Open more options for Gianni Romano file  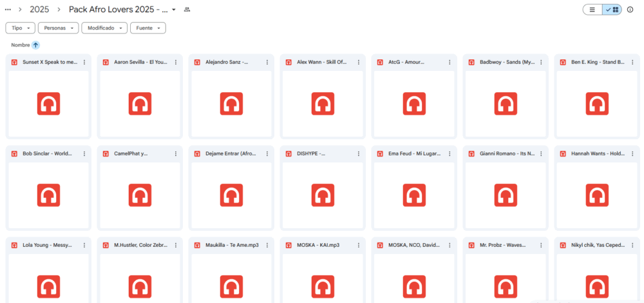coord(542,154)
